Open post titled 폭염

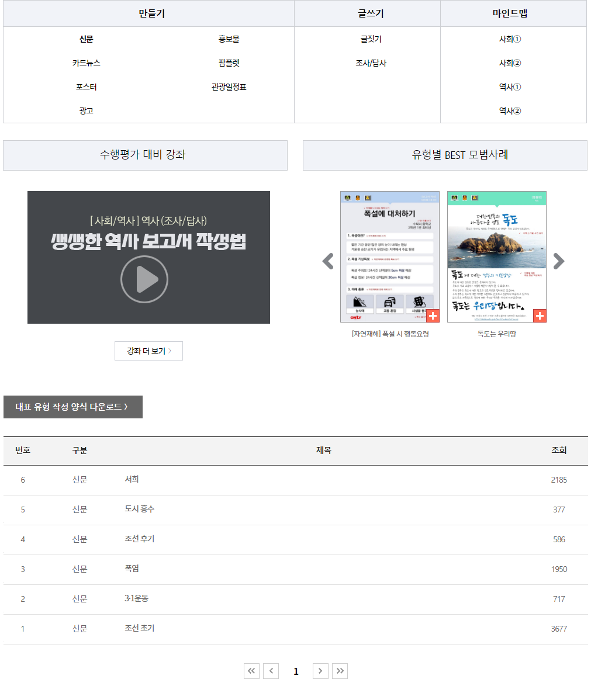132,569
